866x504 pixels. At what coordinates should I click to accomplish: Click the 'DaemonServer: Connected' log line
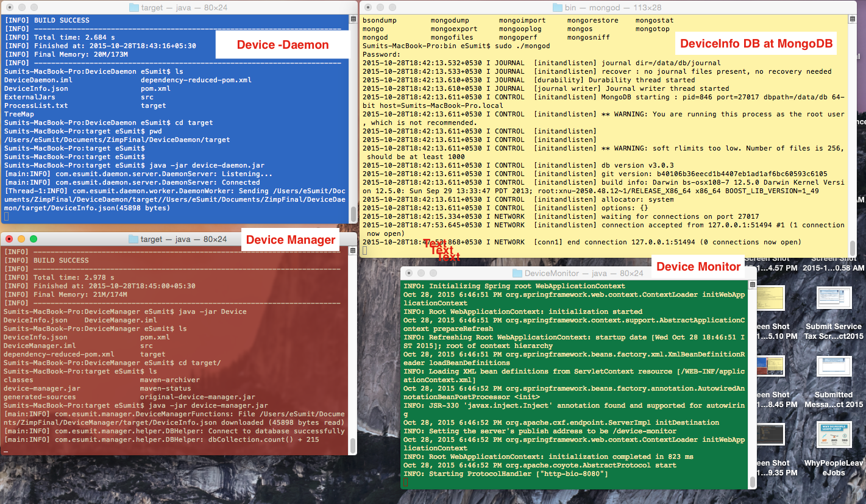point(132,182)
